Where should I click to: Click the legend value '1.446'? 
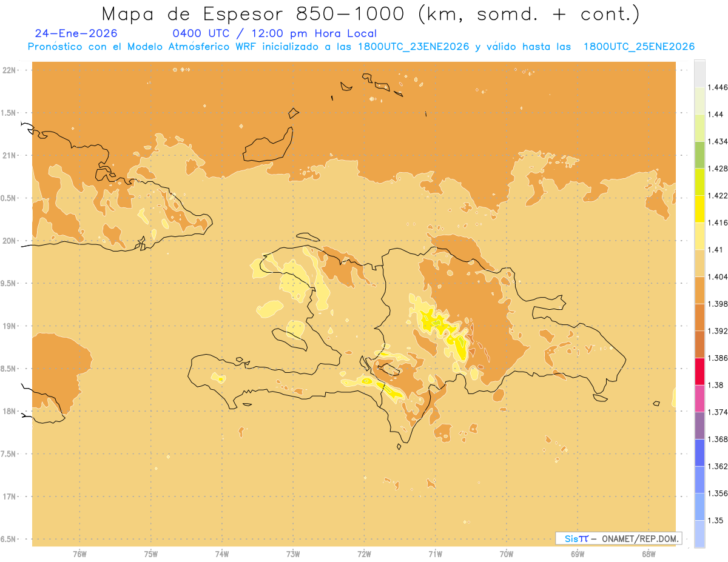tap(718, 87)
